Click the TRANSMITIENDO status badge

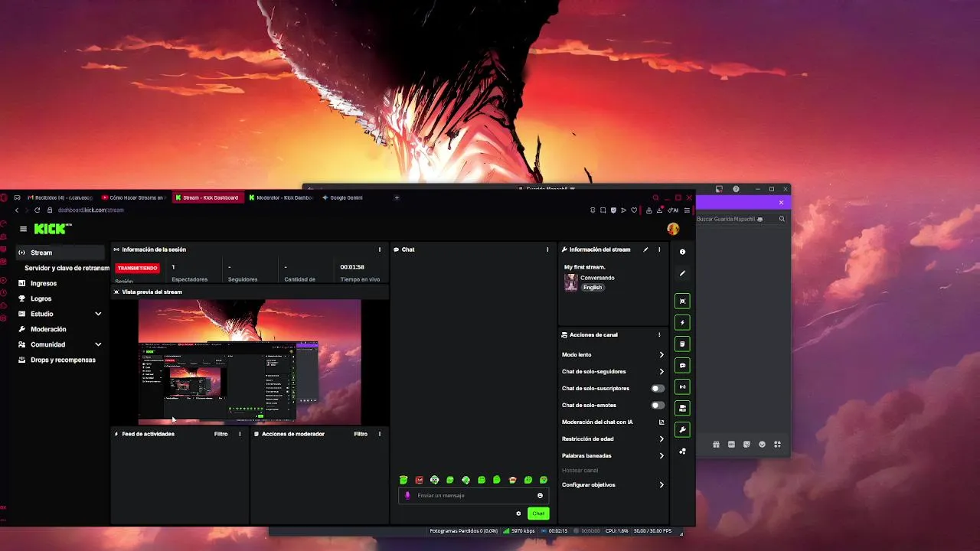(x=137, y=268)
